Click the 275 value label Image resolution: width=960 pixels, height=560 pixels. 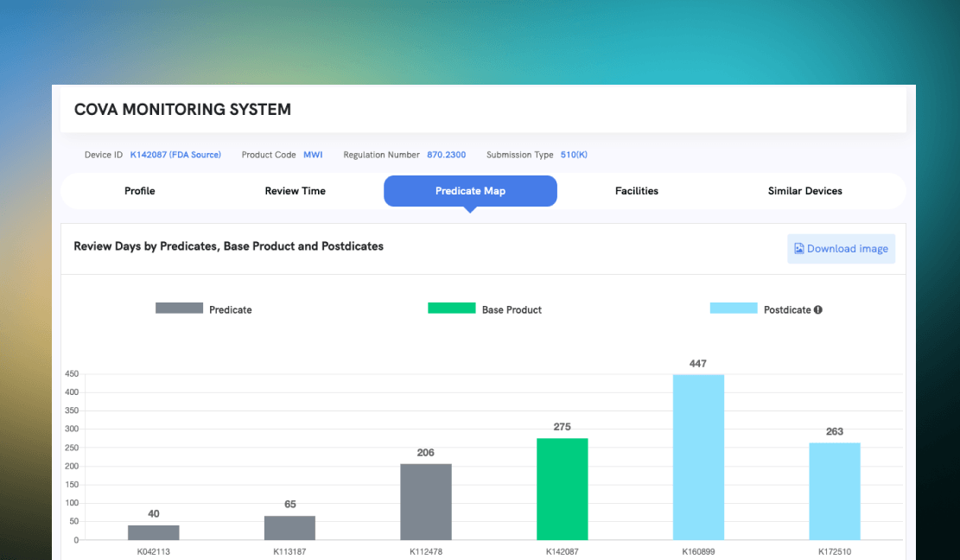coord(562,427)
